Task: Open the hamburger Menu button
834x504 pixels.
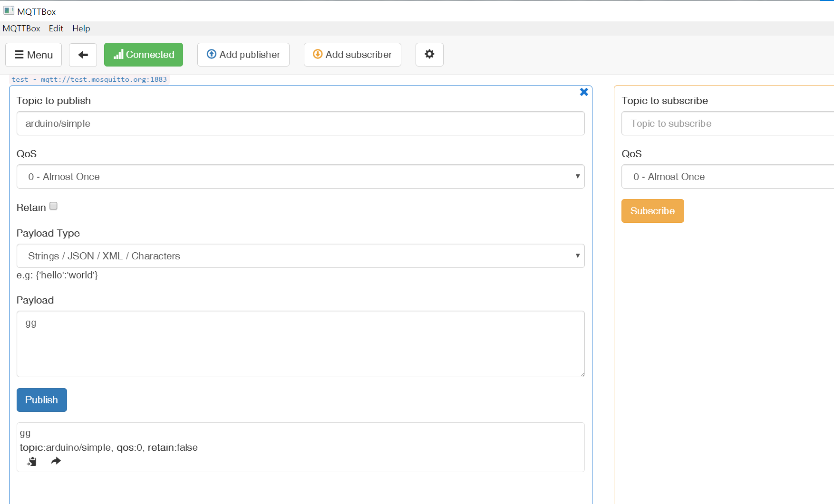Action: pyautogui.click(x=33, y=55)
